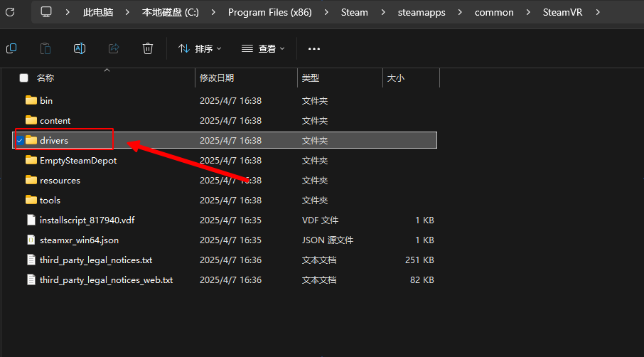The image size is (644, 357).
Task: Open the 排序 sort dropdown
Action: tap(200, 48)
